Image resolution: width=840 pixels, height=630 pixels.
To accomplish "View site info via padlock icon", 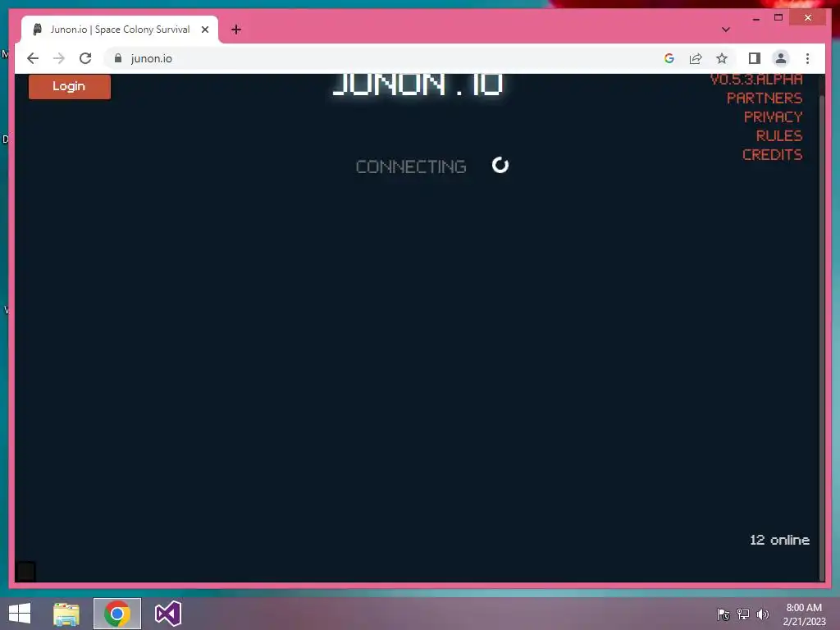I will pos(118,58).
